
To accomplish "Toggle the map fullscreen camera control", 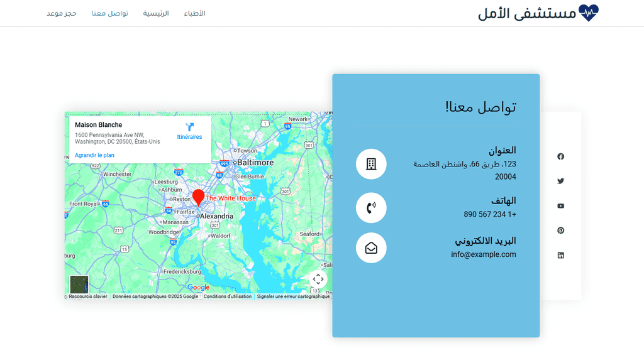I will click(318, 280).
